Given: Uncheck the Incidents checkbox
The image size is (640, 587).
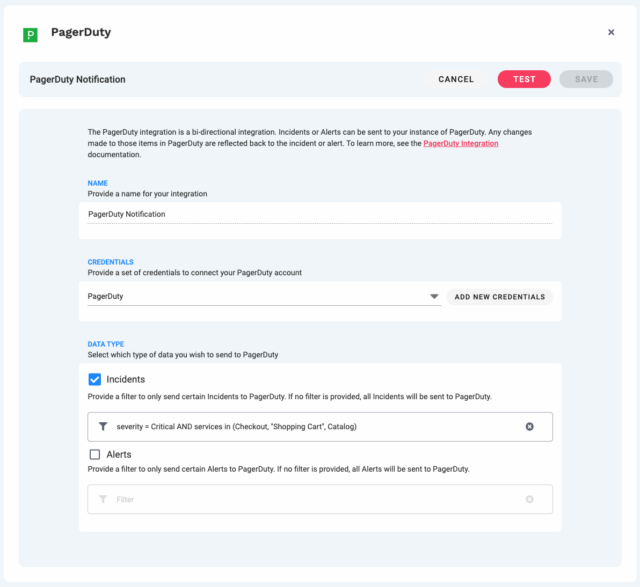Looking at the screenshot, I should [x=95, y=379].
